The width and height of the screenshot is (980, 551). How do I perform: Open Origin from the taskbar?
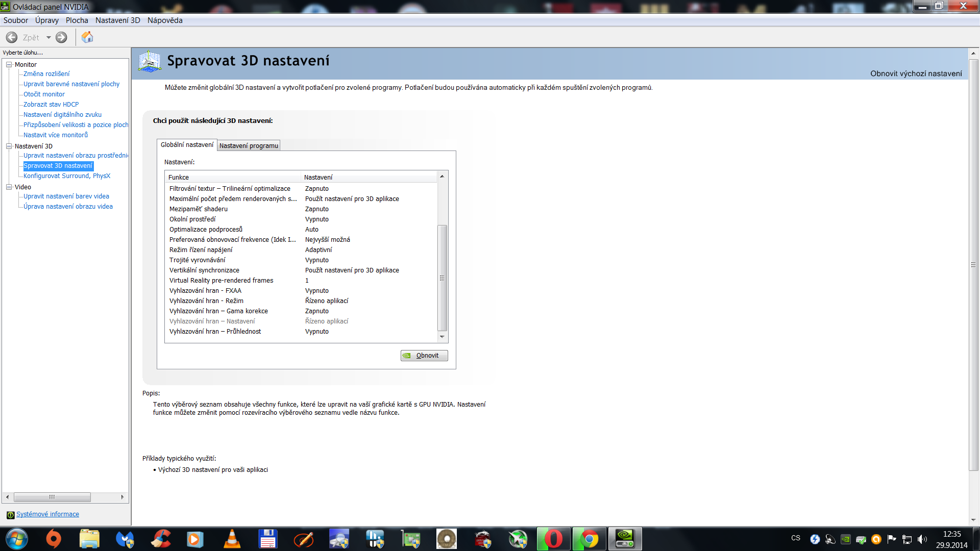tap(53, 539)
